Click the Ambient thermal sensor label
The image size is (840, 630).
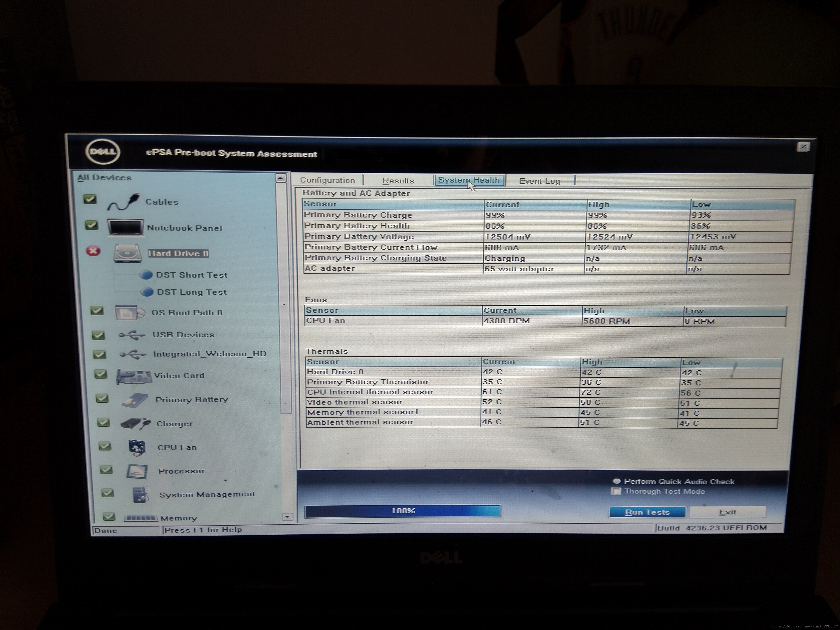click(x=360, y=422)
